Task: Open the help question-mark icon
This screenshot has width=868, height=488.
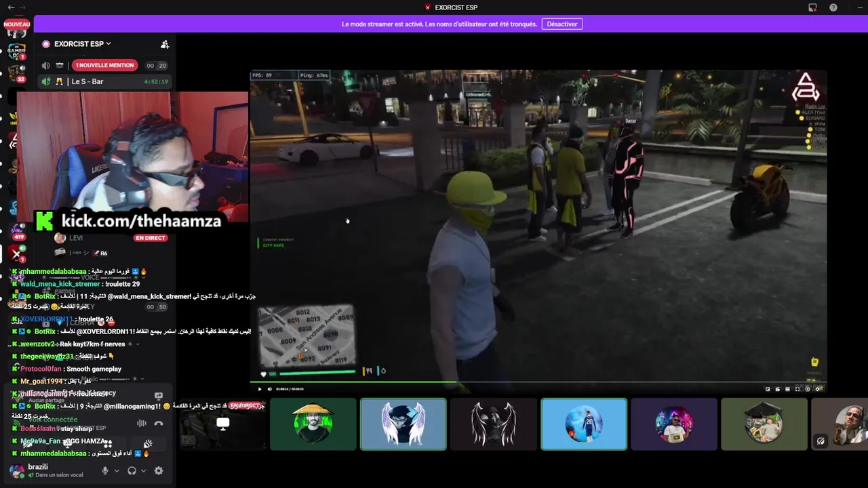Action: (x=833, y=7)
